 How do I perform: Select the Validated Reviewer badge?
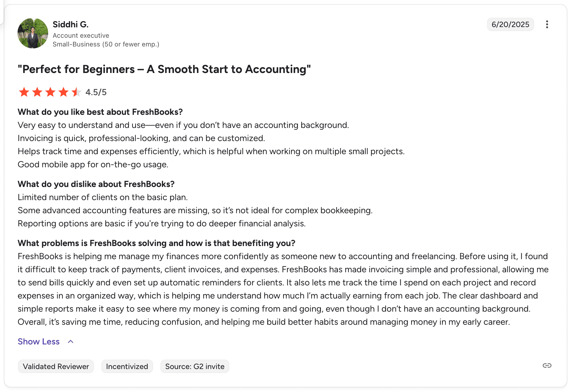(56, 366)
